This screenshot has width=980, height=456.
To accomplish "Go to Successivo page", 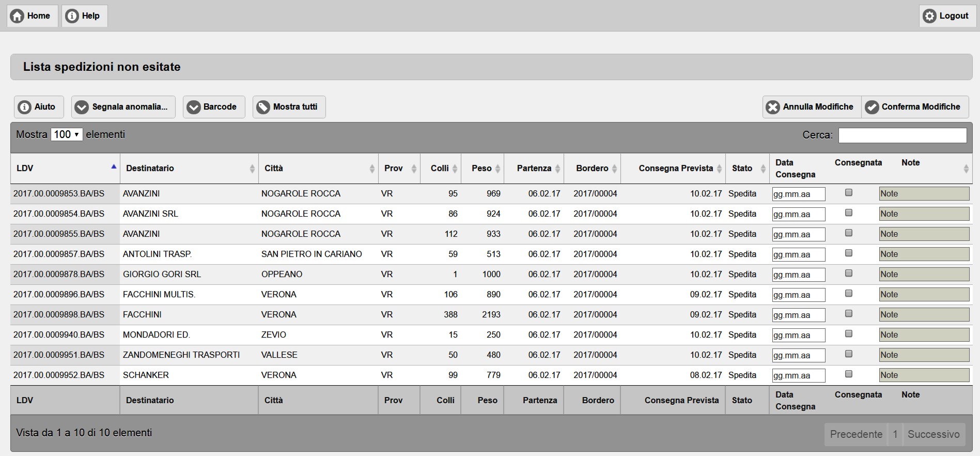I will [934, 434].
